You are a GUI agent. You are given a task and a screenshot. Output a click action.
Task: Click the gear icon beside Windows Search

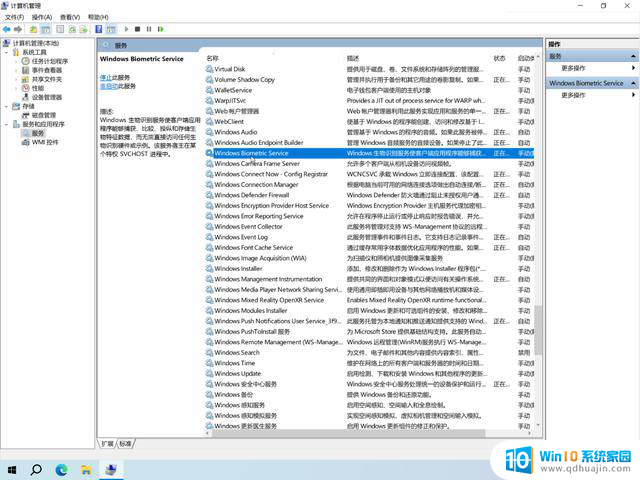pos(209,352)
